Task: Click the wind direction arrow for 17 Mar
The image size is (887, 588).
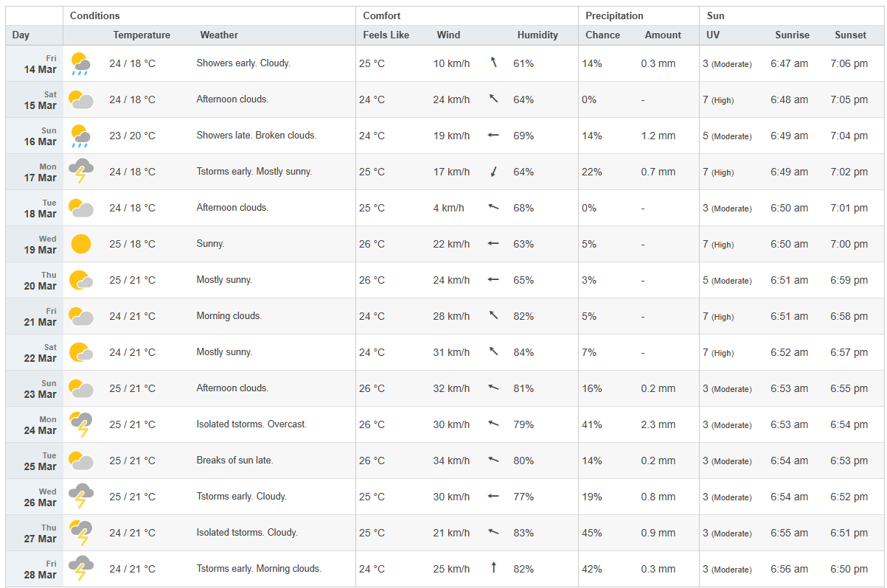Action: click(x=494, y=172)
